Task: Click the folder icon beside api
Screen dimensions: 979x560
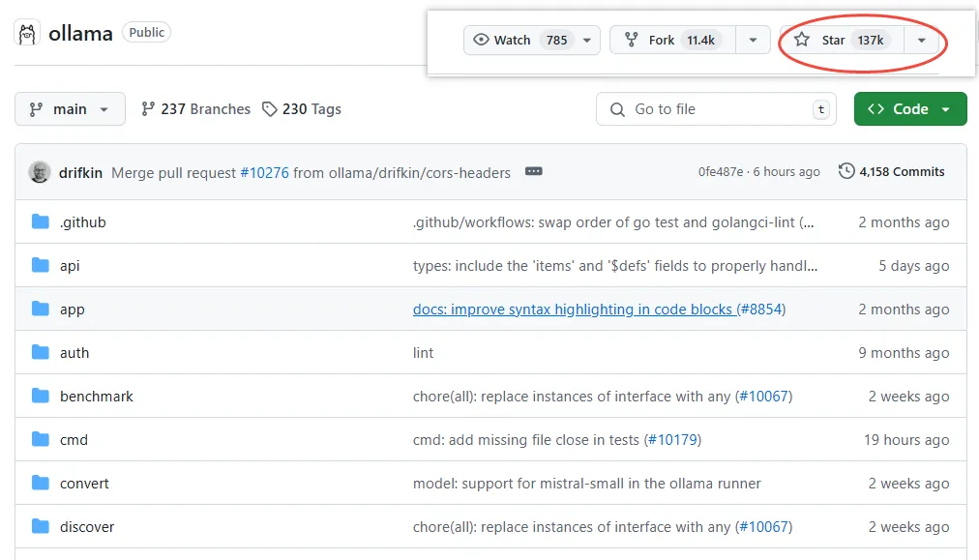Action: click(x=41, y=265)
